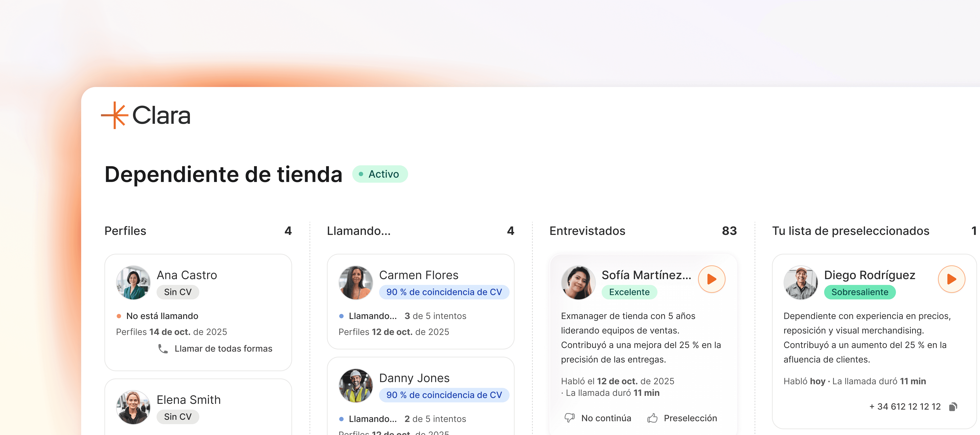This screenshot has width=980, height=435.
Task: Click the Activo status badge
Action: (x=380, y=174)
